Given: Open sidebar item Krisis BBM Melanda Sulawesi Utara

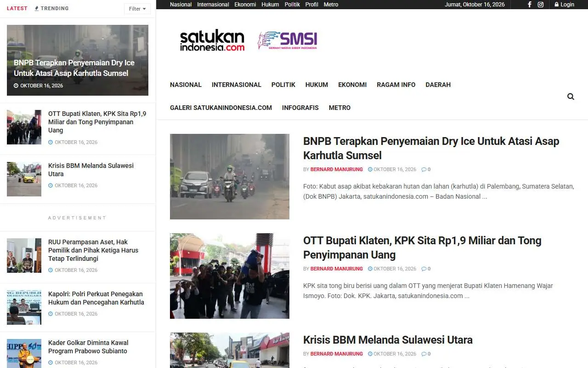Looking at the screenshot, I should click(91, 170).
